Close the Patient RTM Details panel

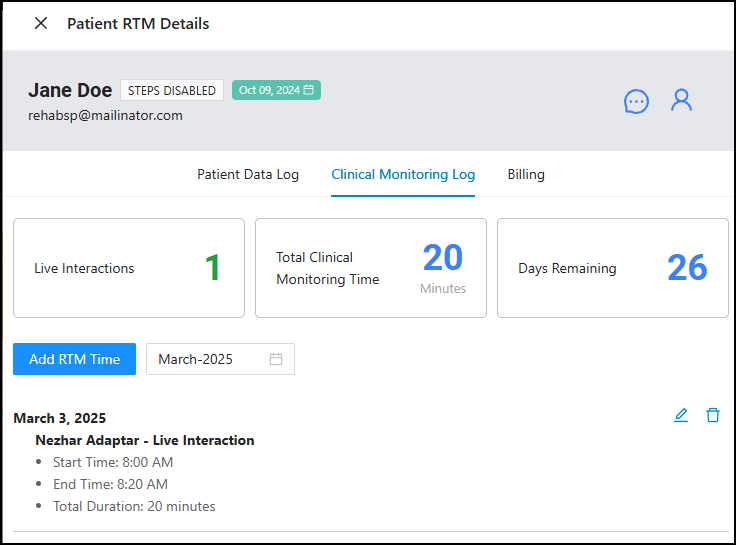tap(41, 24)
